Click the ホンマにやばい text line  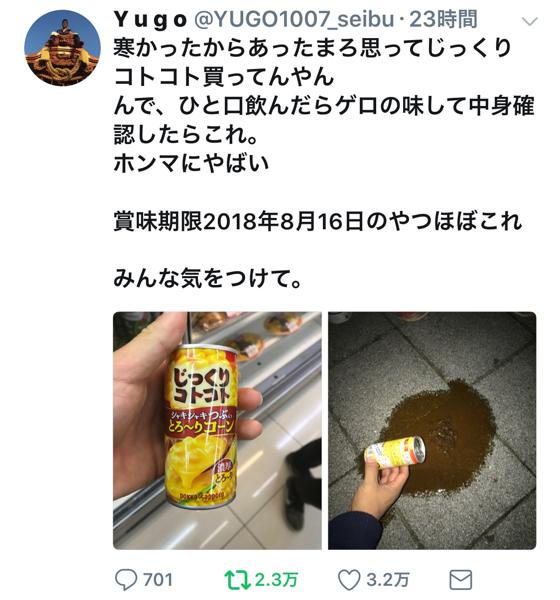coord(191,163)
